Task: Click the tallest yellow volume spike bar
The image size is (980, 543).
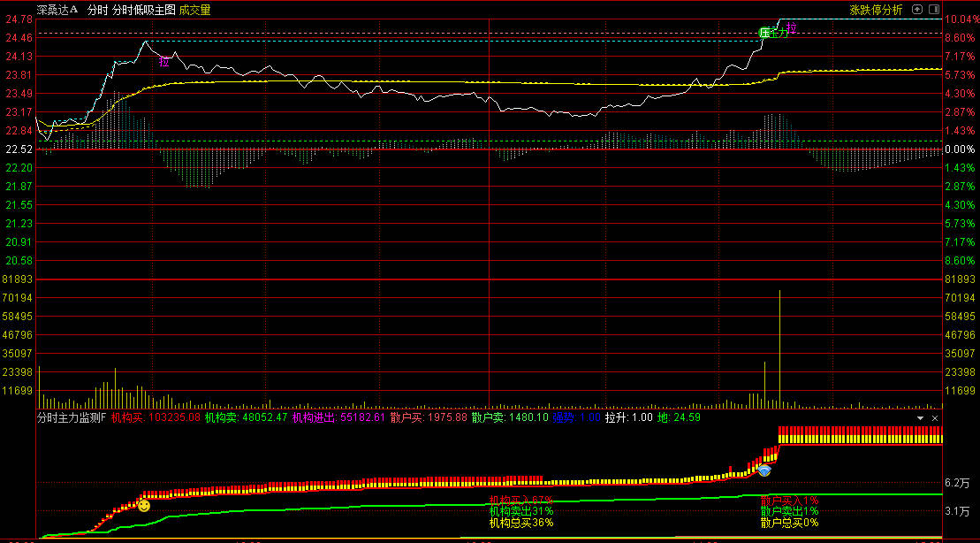Action: click(x=780, y=349)
